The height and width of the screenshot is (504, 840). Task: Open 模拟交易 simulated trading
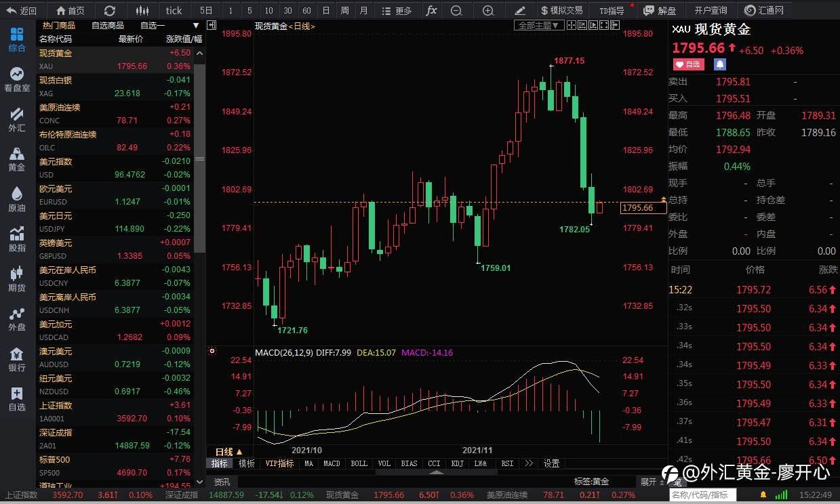tap(561, 10)
